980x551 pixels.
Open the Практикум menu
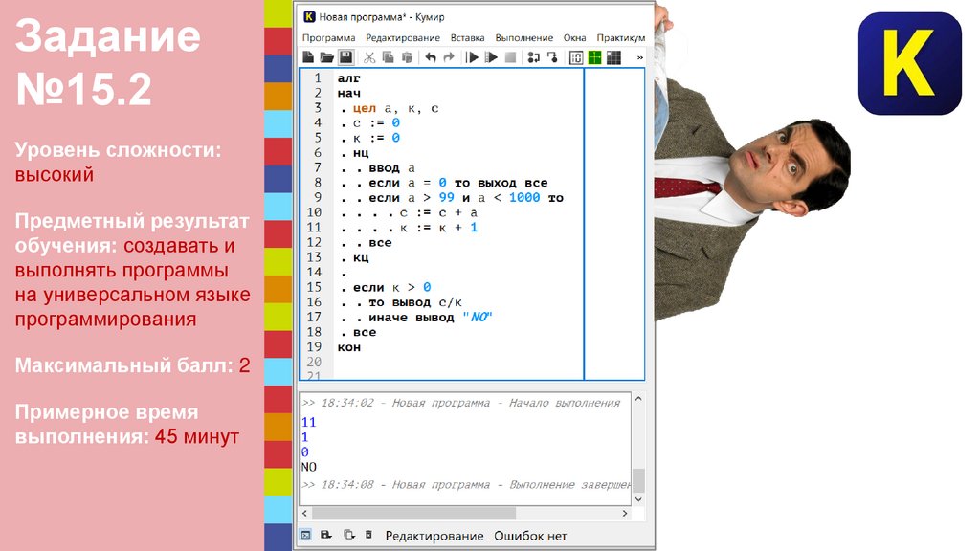(x=620, y=37)
